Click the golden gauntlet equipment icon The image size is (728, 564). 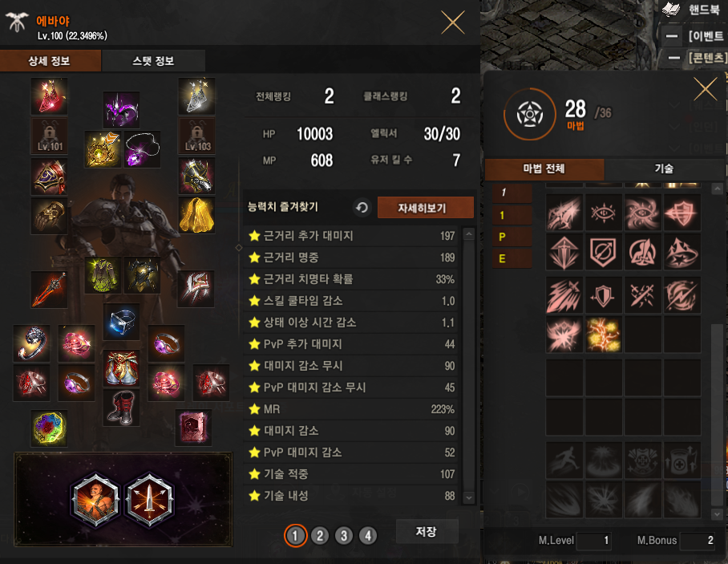click(49, 215)
